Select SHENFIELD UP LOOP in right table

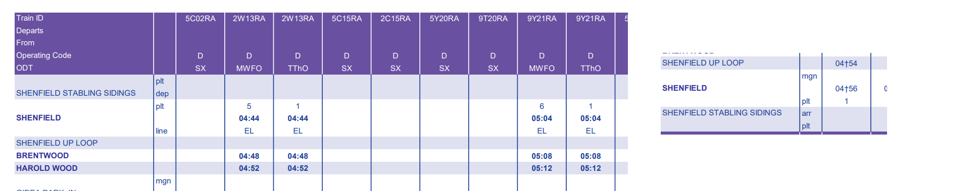703,63
